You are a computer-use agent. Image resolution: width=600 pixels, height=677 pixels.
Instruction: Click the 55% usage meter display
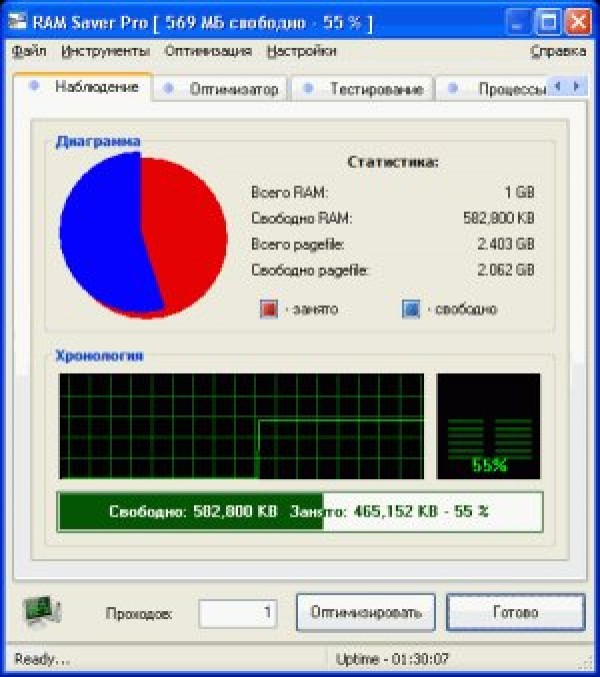point(488,426)
